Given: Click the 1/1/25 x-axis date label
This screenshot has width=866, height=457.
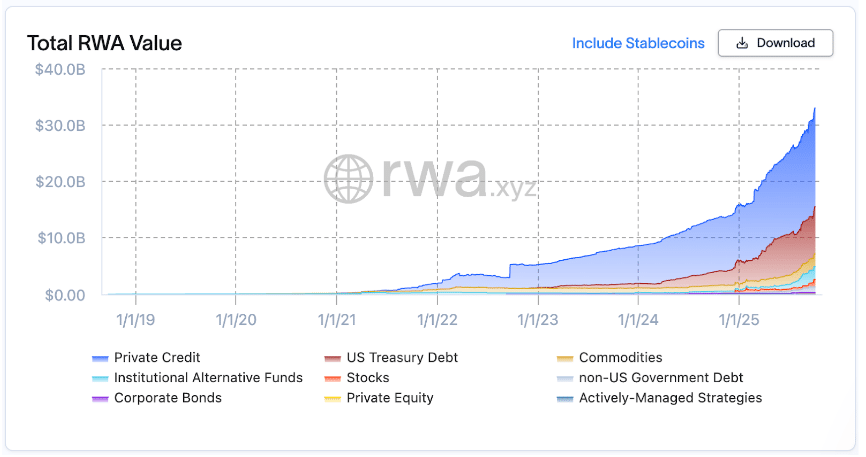Looking at the screenshot, I should click(x=738, y=319).
